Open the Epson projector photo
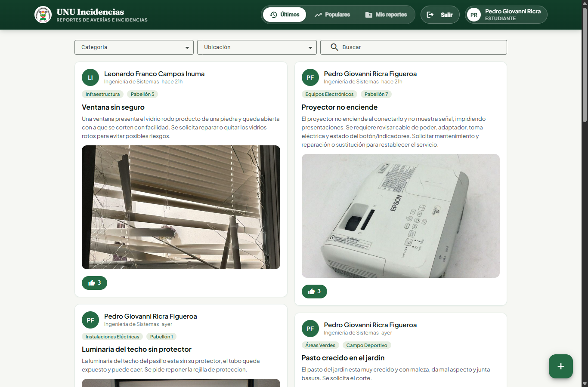Screen dimensions: 588x387 401,216
